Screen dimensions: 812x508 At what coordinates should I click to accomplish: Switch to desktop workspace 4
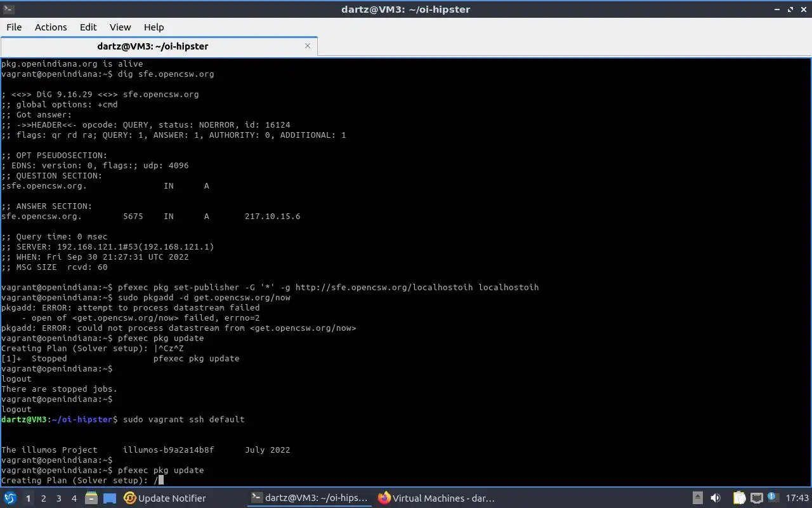pyautogui.click(x=74, y=498)
